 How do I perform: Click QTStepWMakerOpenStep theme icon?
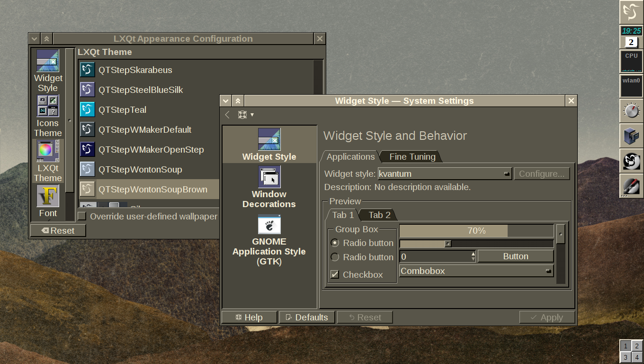pos(88,149)
